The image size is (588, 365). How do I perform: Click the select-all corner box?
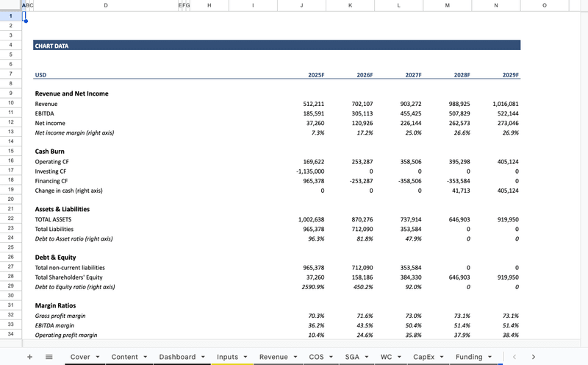(x=10, y=5)
